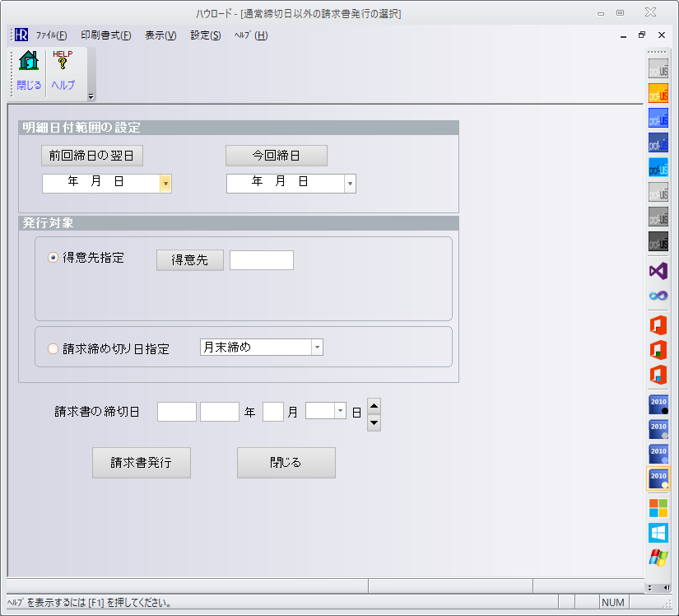
Task: Click the 得意先 code input field
Action: click(261, 260)
